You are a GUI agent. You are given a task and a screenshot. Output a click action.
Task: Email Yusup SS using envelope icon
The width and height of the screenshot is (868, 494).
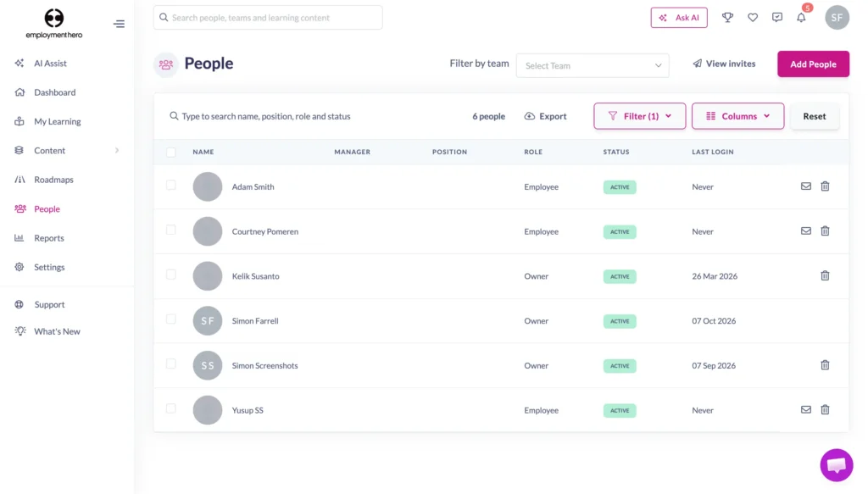(805, 410)
